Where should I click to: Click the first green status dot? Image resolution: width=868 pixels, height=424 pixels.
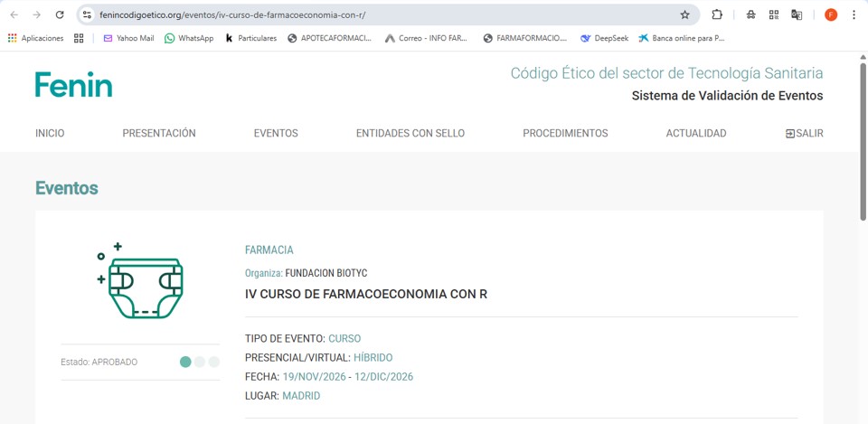pos(185,362)
